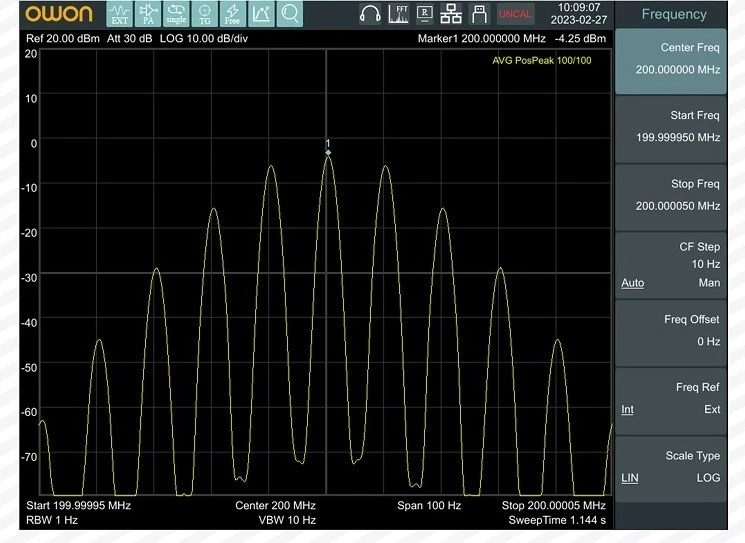Select the Stop Freq softkey

tap(671, 198)
